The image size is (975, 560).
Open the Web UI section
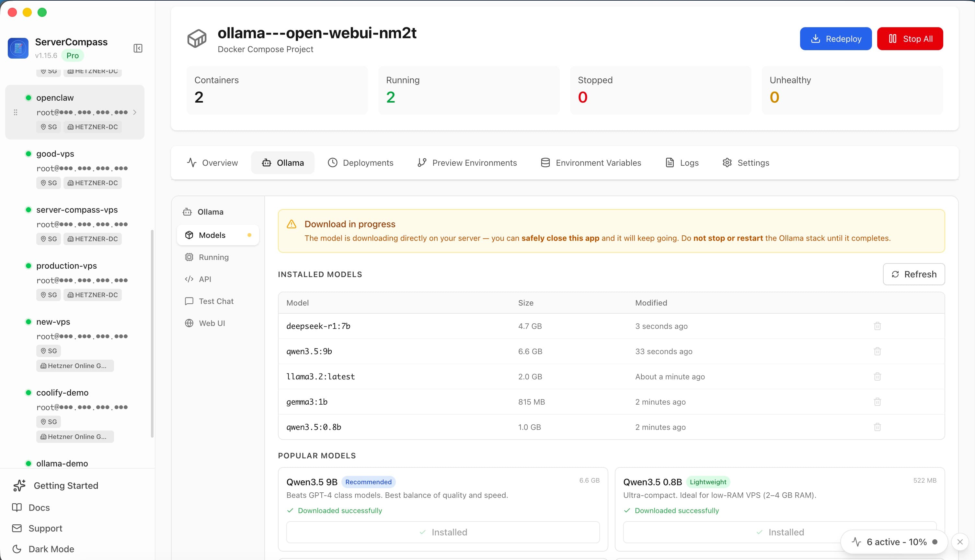tap(211, 323)
